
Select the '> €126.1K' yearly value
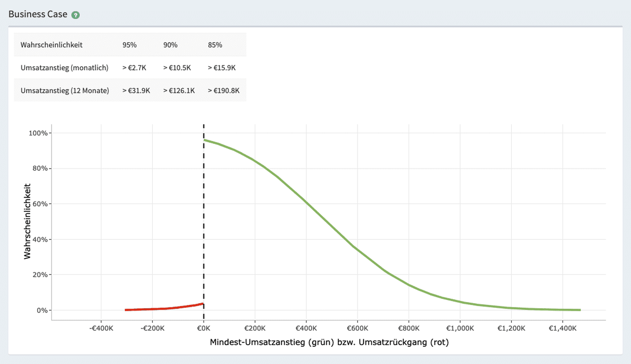click(179, 90)
